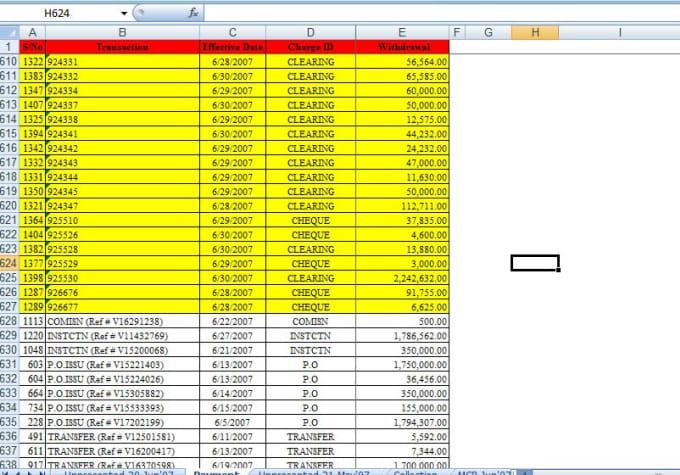This screenshot has height=475, width=680.
Task: Click withdrawal amount 7,344.00
Action: tap(402, 451)
